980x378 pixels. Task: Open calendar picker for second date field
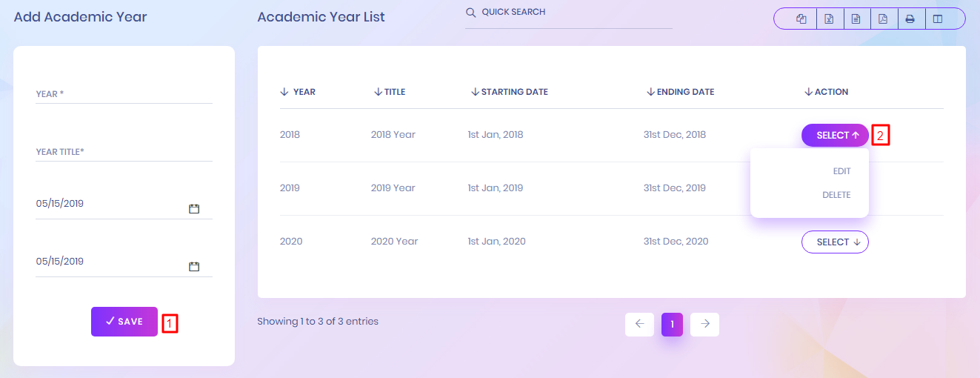(x=194, y=267)
